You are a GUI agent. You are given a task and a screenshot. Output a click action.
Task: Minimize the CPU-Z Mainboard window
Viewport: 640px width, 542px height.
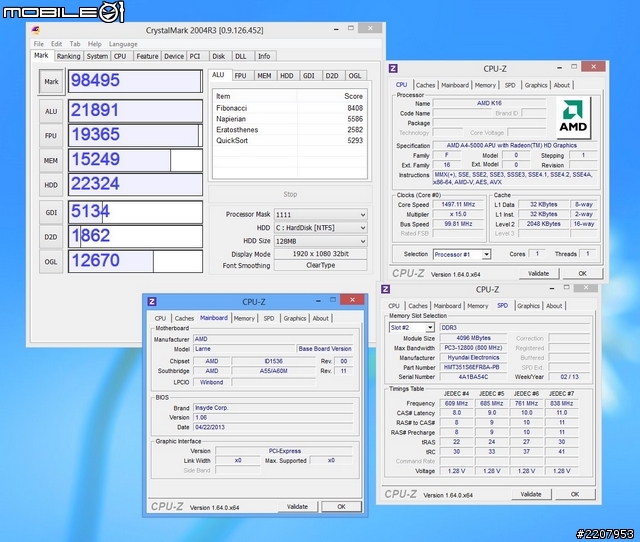tap(318, 301)
